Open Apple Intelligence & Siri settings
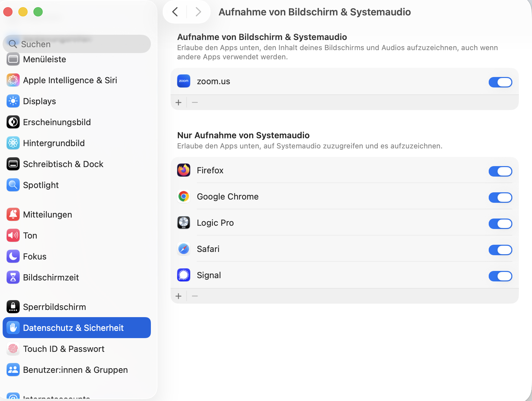Screen dimensions: 532x401 (70, 80)
